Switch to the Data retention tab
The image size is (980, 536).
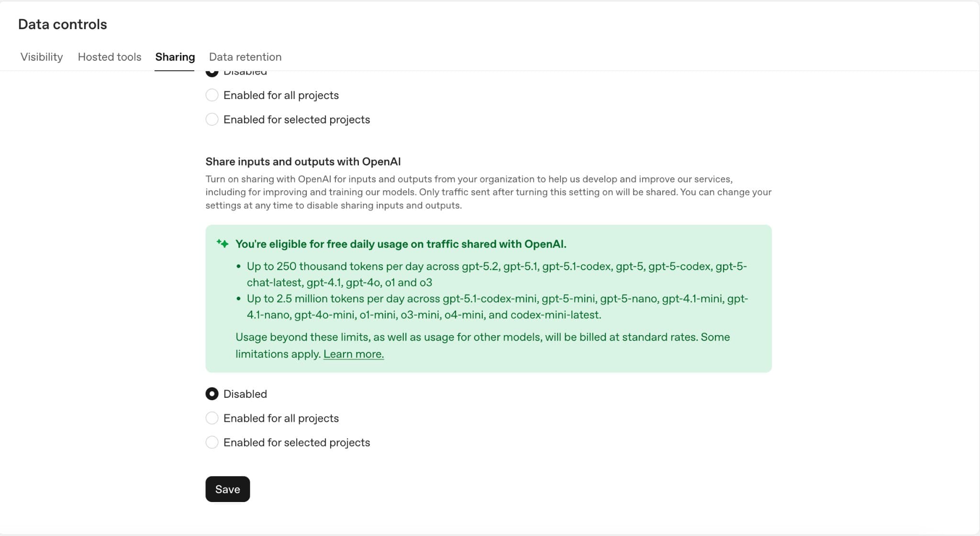point(245,57)
